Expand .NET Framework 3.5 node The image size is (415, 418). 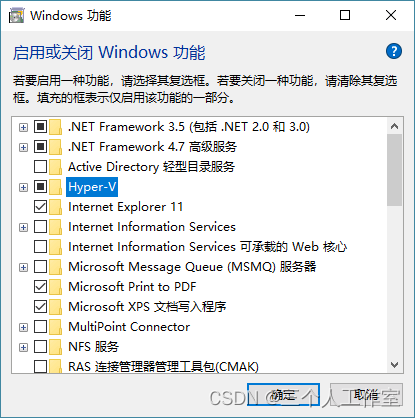(x=23, y=127)
